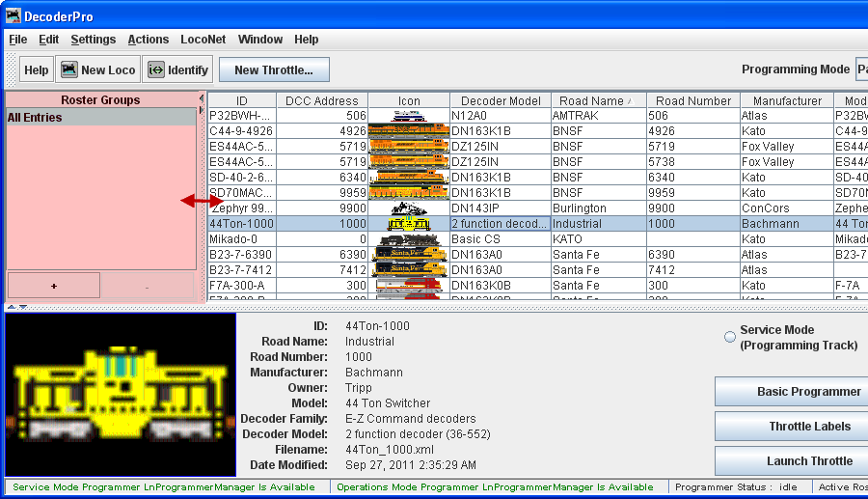Click the C44-9-4926 orange BNSF locomotive icon
Image resolution: width=868 pixels, height=499 pixels.
(409, 131)
